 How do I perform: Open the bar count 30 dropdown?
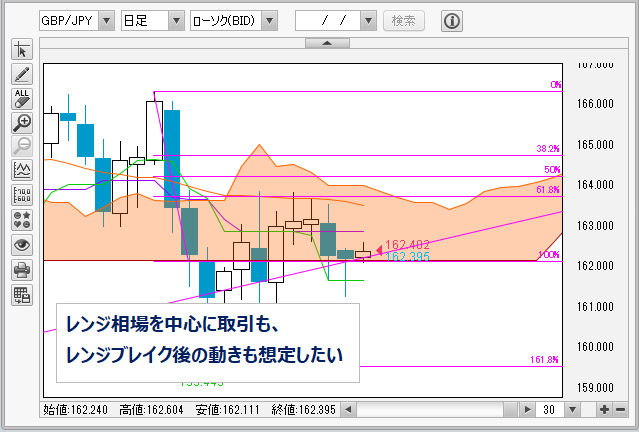click(x=572, y=409)
